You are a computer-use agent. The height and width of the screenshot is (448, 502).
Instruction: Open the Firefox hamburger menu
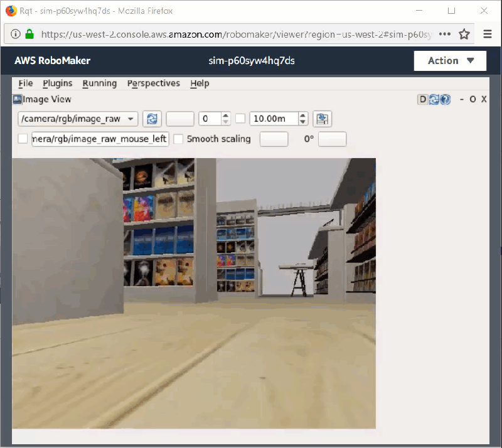point(488,34)
